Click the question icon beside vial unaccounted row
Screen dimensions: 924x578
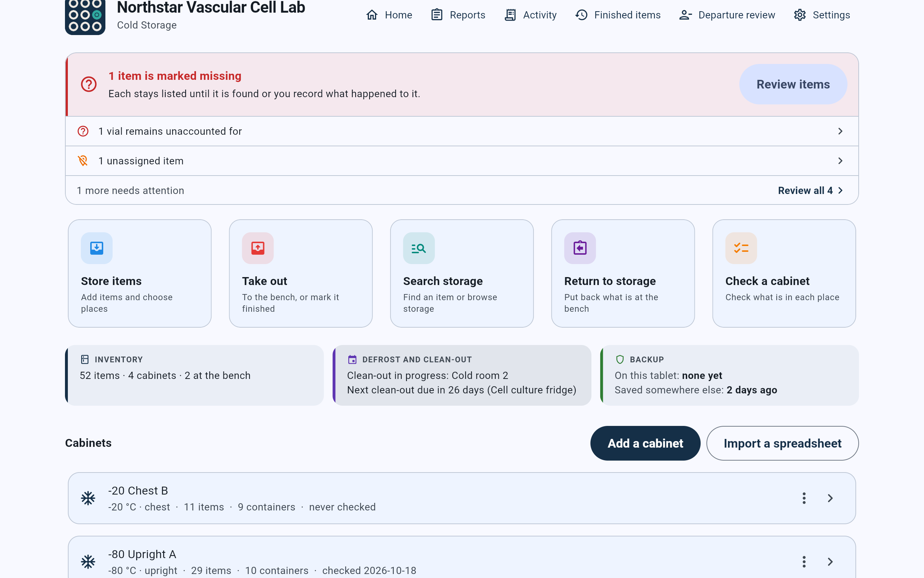click(x=83, y=131)
